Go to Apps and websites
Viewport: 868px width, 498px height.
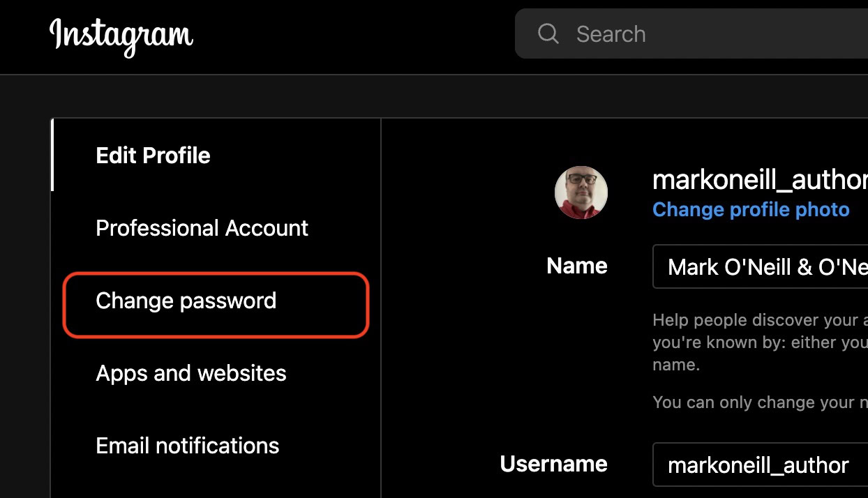191,373
